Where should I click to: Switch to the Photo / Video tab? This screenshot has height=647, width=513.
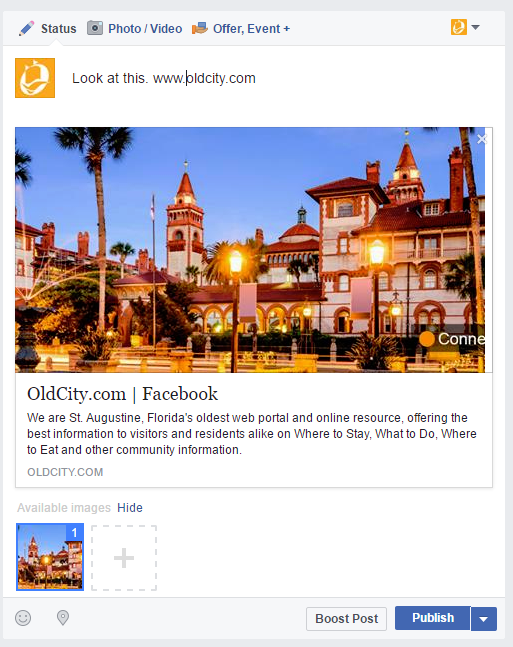[x=145, y=29]
